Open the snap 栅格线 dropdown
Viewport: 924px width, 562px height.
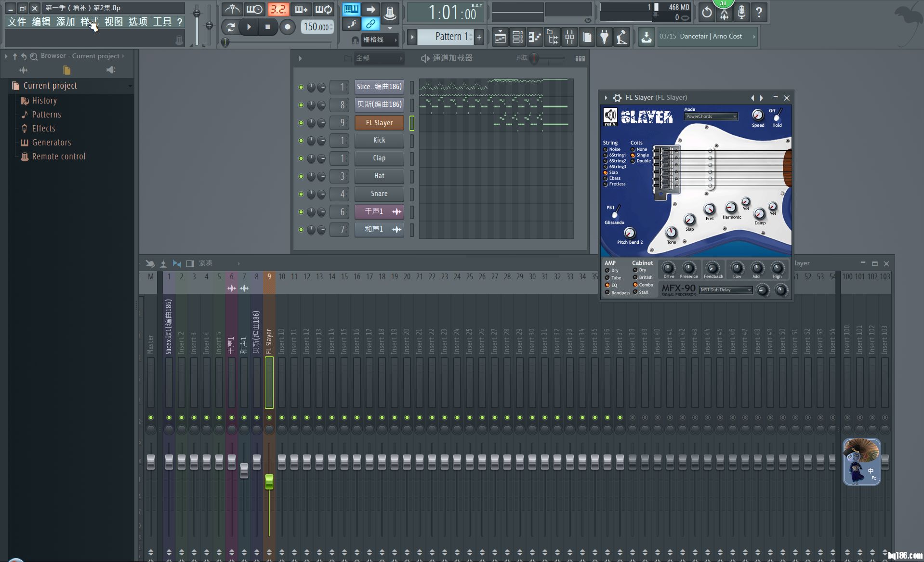pos(381,40)
